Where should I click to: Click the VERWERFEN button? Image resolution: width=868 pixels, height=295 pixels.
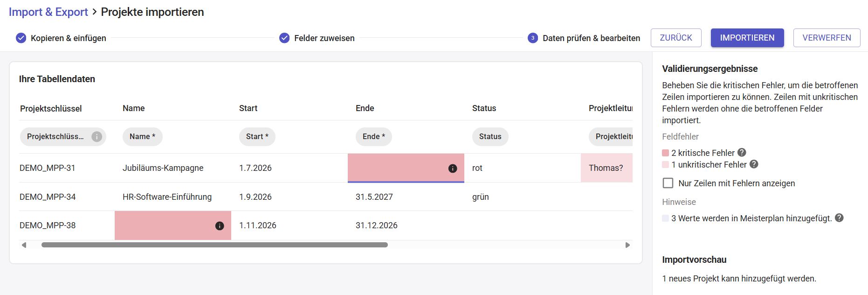point(827,38)
